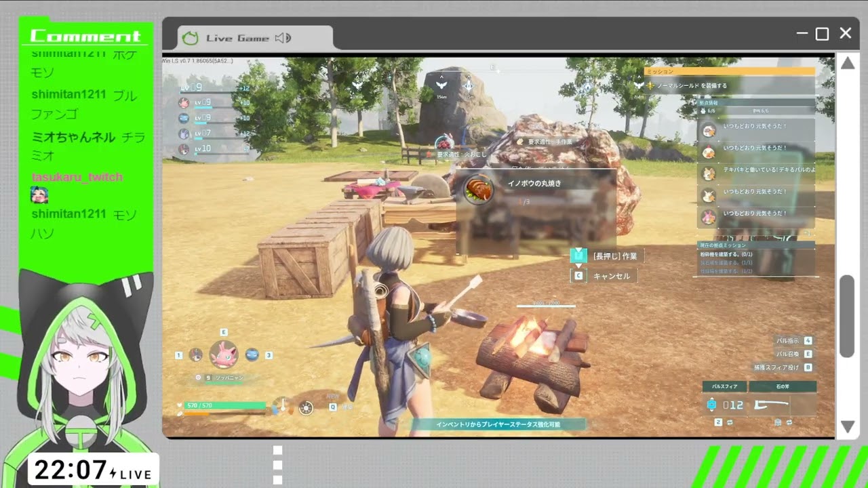
Task: Select the purple Lv07 pal icon
Action: tap(183, 134)
